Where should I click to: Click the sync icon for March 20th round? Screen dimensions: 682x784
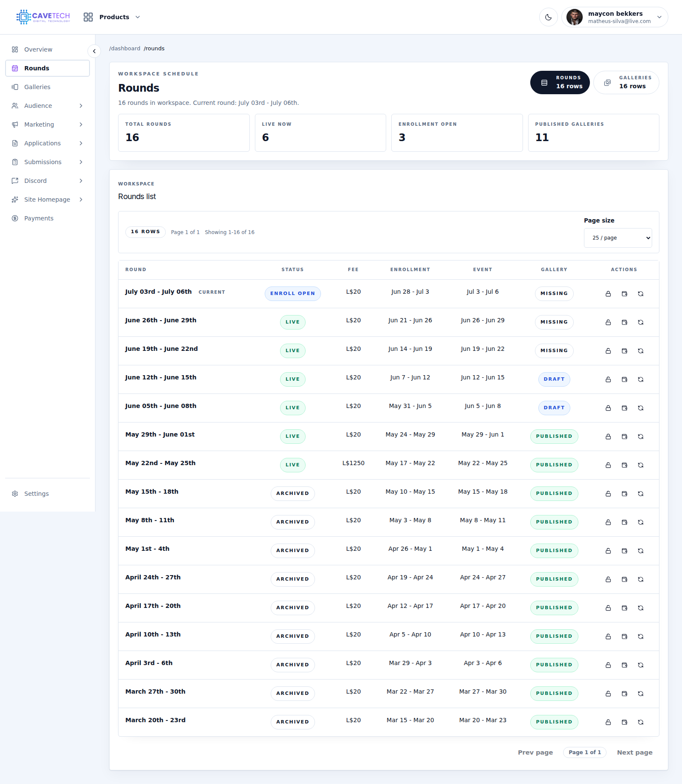pos(641,722)
